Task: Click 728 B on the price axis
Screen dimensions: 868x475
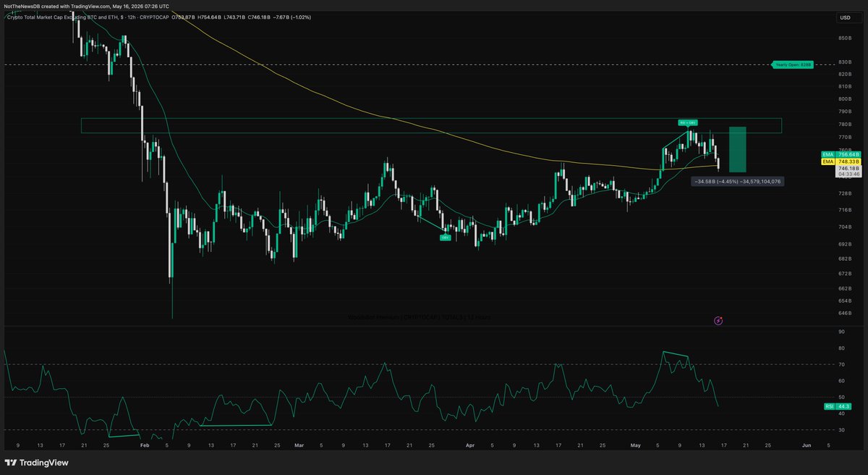Action: point(845,194)
